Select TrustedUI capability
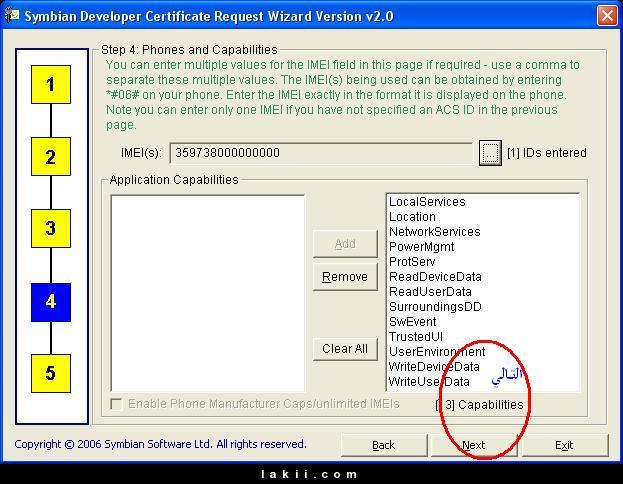This screenshot has height=484, width=623. tap(416, 337)
